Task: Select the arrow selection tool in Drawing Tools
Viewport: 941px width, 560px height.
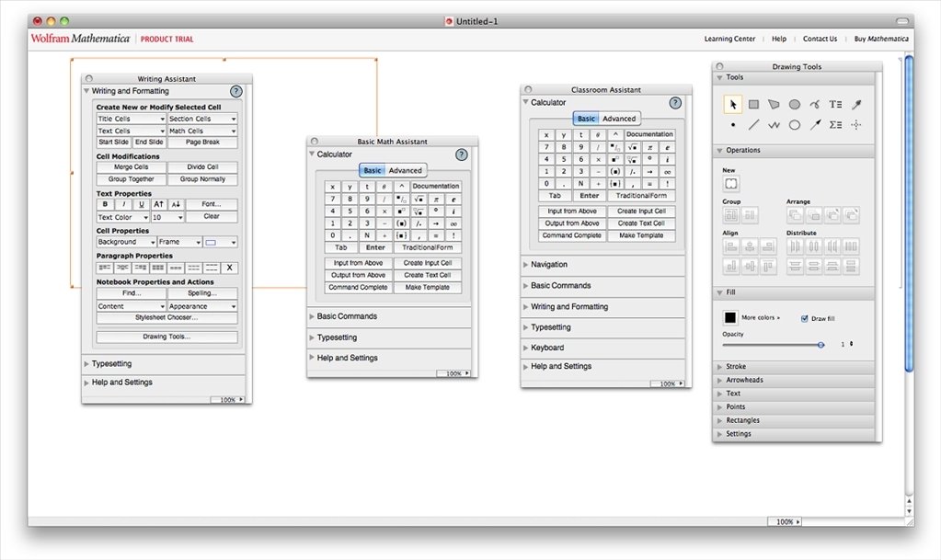Action: 733,104
